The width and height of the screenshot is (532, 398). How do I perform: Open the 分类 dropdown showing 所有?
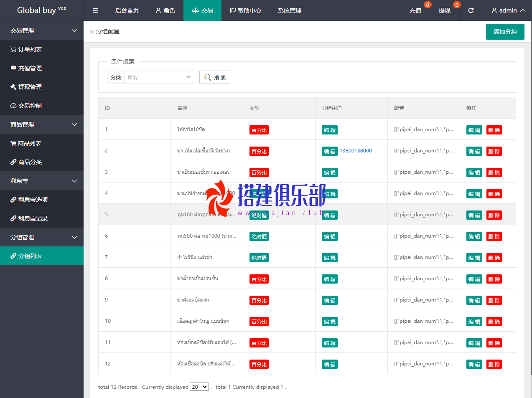[x=159, y=77]
